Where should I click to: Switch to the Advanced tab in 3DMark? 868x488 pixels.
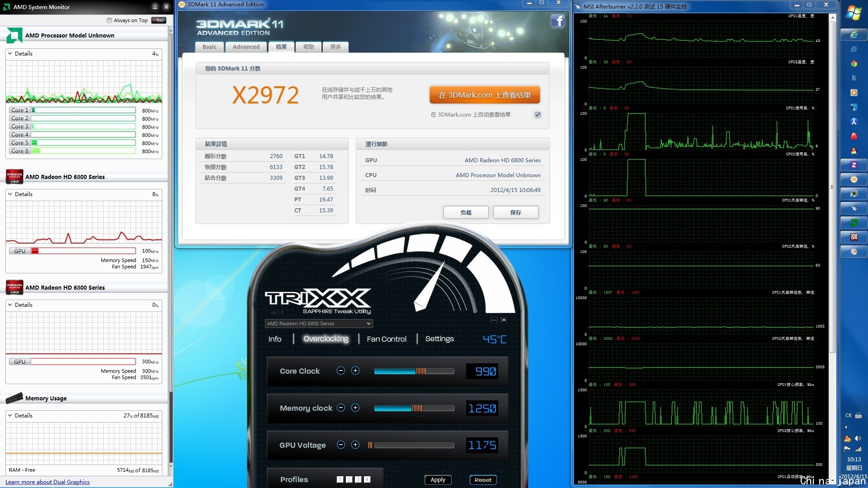pos(246,47)
